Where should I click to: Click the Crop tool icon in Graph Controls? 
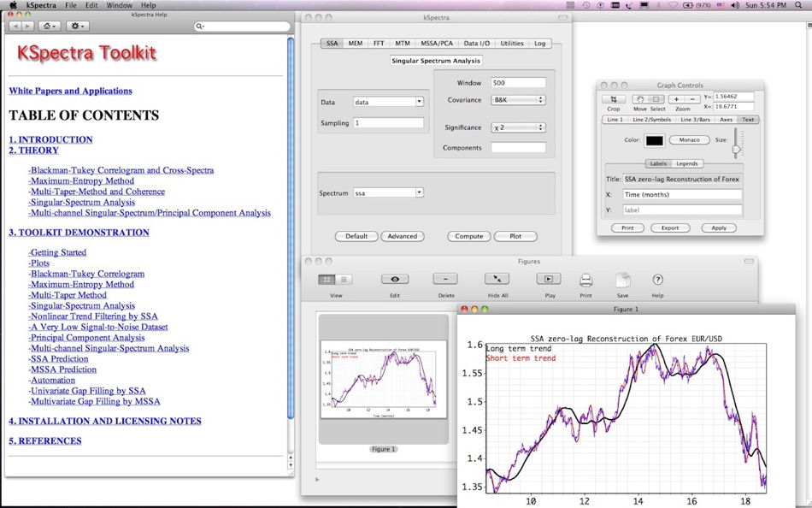pos(614,99)
